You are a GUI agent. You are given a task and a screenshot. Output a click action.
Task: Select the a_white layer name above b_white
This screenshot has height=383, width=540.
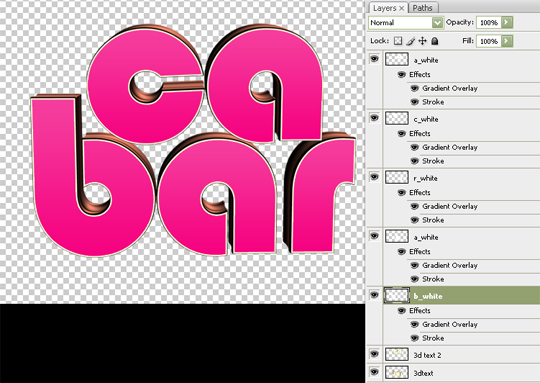426,237
